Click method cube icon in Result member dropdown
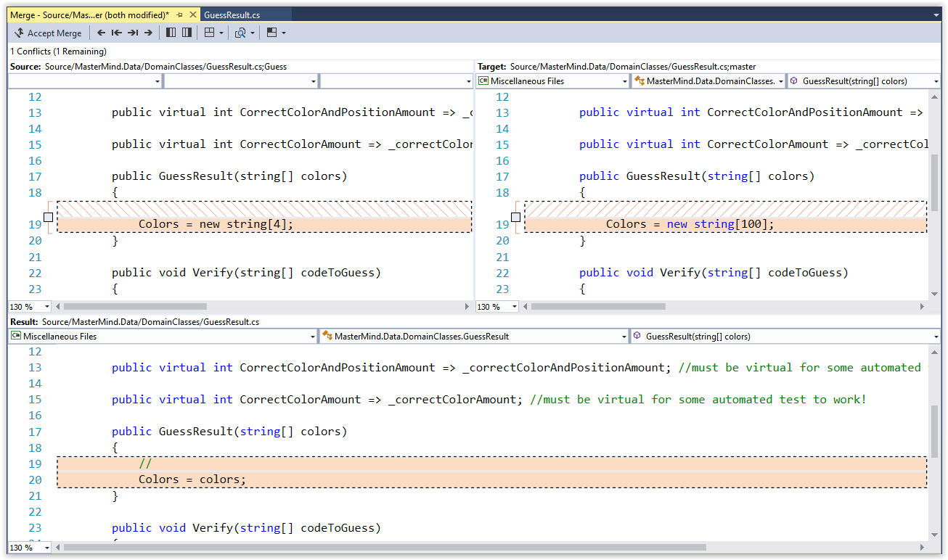This screenshot has width=948, height=560. (x=637, y=337)
